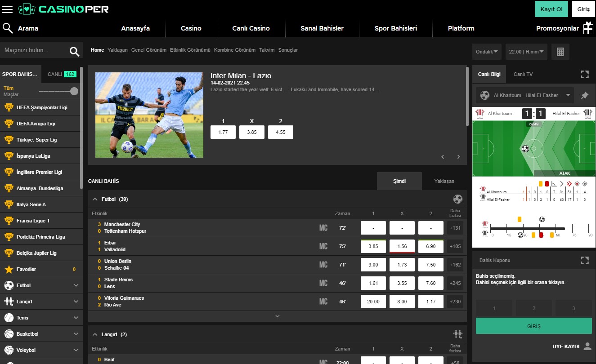This screenshot has width=596, height=364.
Task: Select Lazio win odds 4.55
Action: point(281,132)
